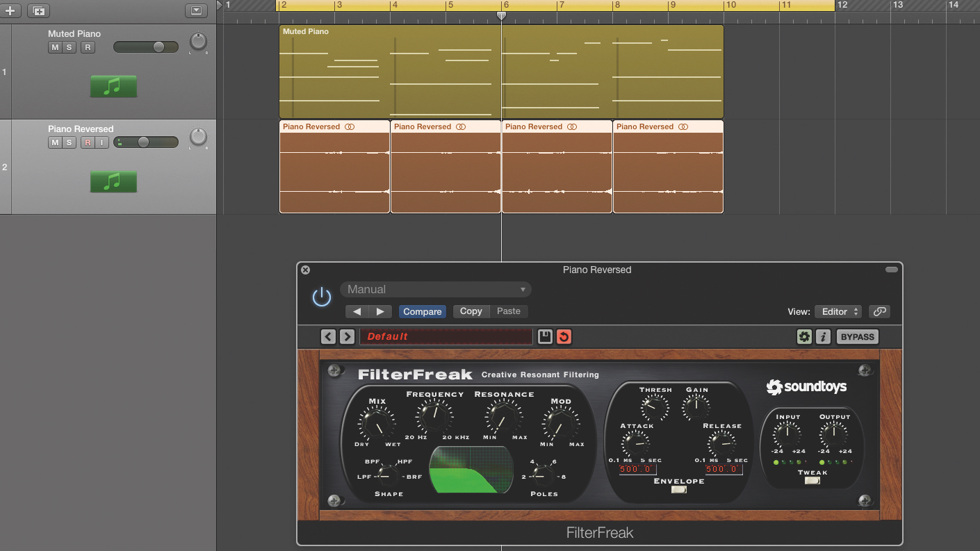This screenshot has height=551, width=980.
Task: Solo the Muted Piano track
Action: 69,47
